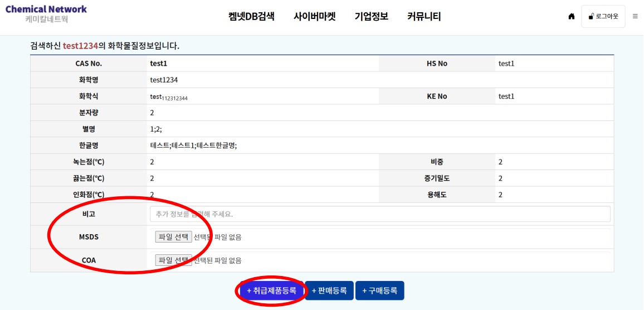The image size is (644, 310).
Task: Select the bold CAS No. value test1
Action: (158, 64)
